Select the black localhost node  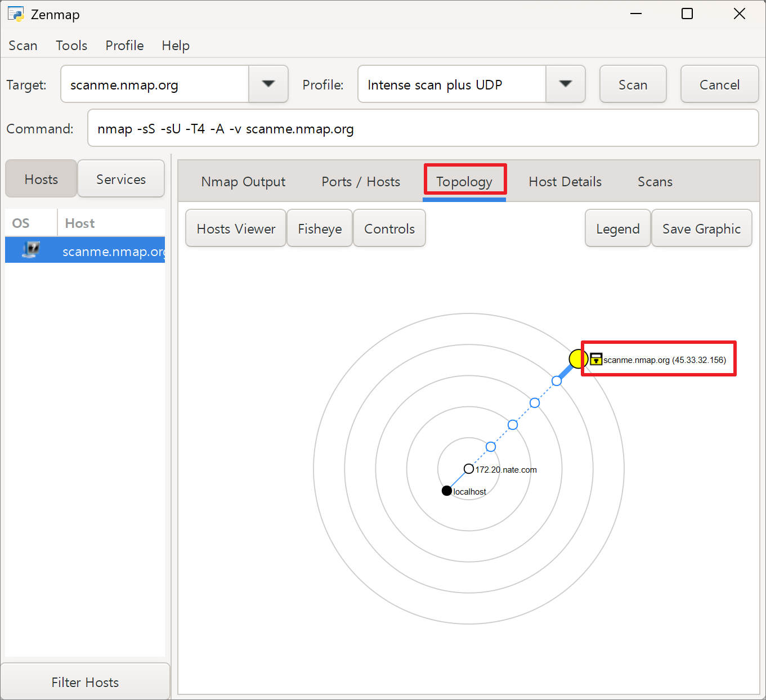click(x=447, y=491)
